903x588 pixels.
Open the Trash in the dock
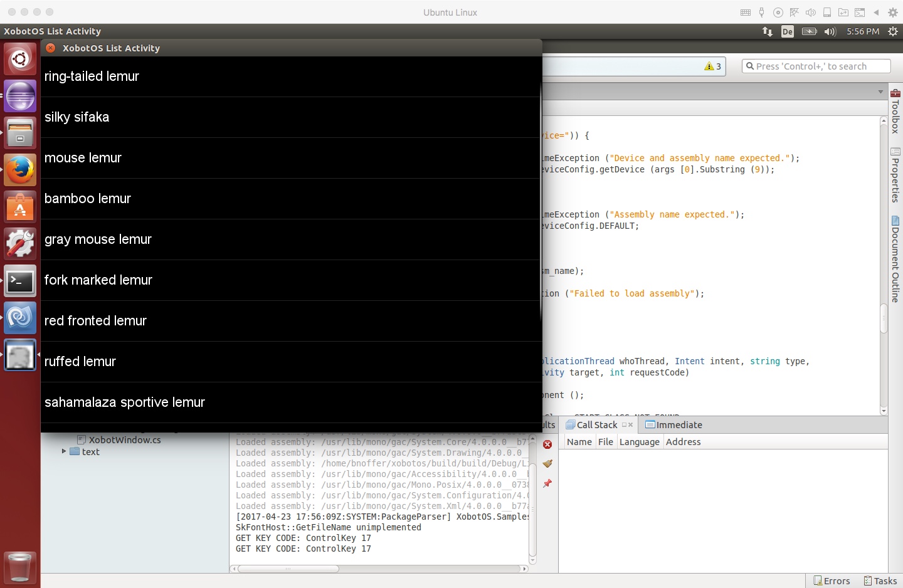pos(20,567)
